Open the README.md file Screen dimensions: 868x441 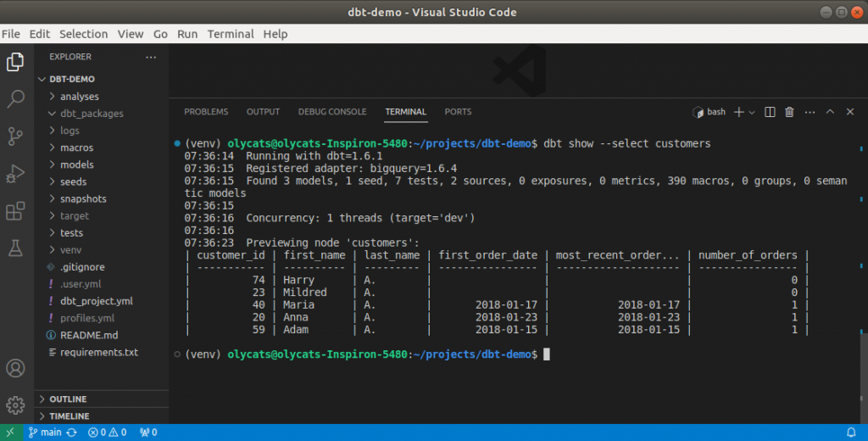pos(102,335)
